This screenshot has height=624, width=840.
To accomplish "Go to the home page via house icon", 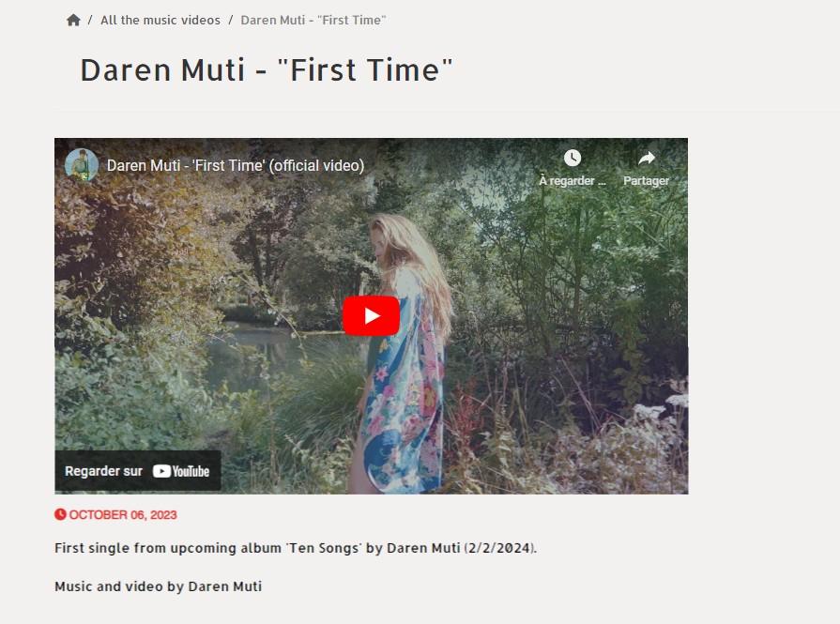I will (73, 21).
